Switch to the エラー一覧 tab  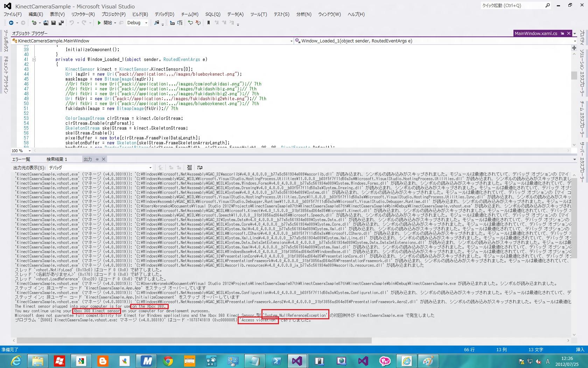click(21, 159)
